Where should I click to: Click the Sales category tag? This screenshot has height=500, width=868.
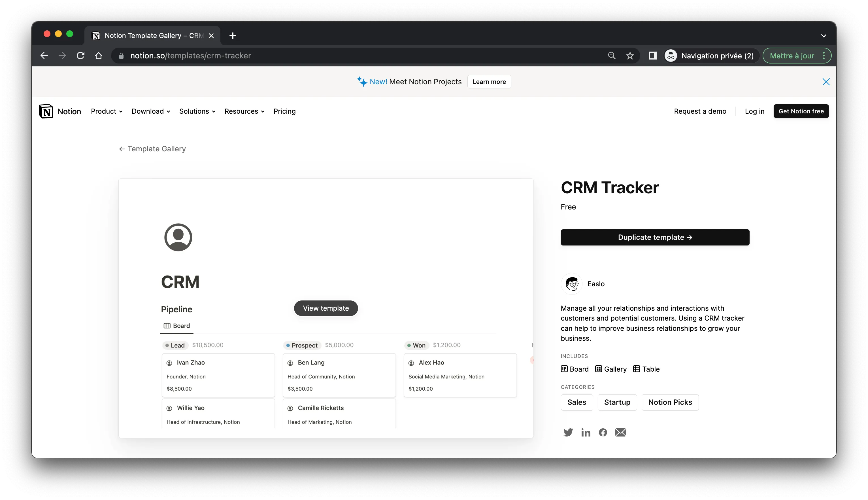[x=576, y=402]
